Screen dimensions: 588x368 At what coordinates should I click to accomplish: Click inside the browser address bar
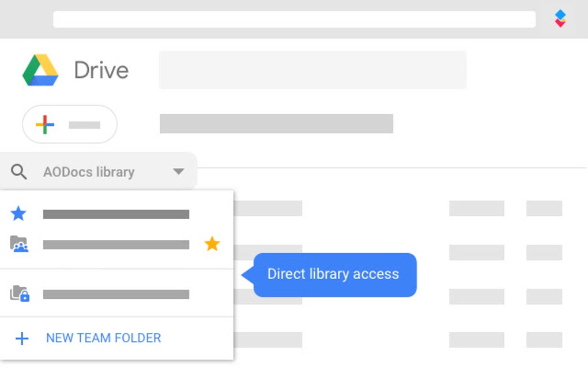click(294, 18)
